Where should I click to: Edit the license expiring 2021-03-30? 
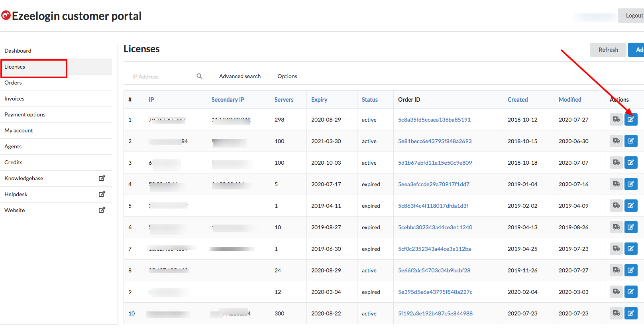pos(631,141)
